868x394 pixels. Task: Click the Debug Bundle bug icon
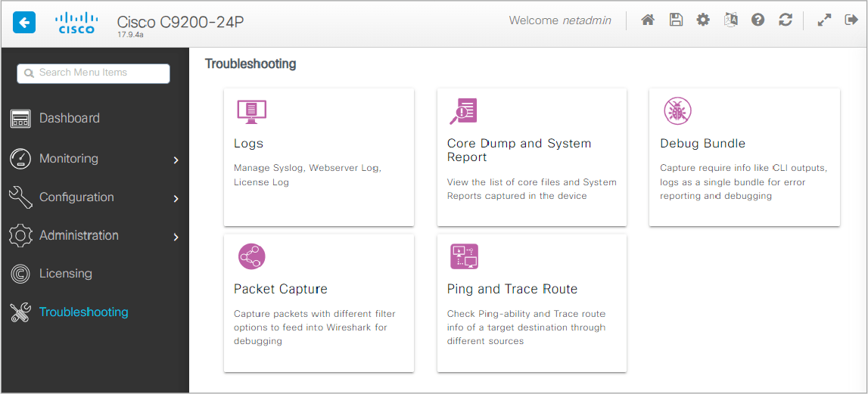[x=677, y=110]
